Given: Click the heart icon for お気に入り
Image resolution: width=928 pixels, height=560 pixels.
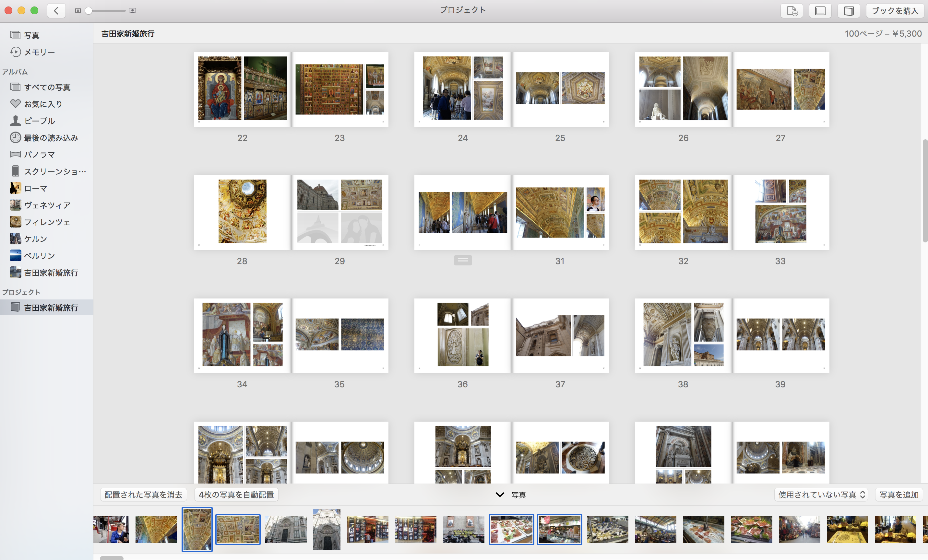Looking at the screenshot, I should [x=16, y=103].
